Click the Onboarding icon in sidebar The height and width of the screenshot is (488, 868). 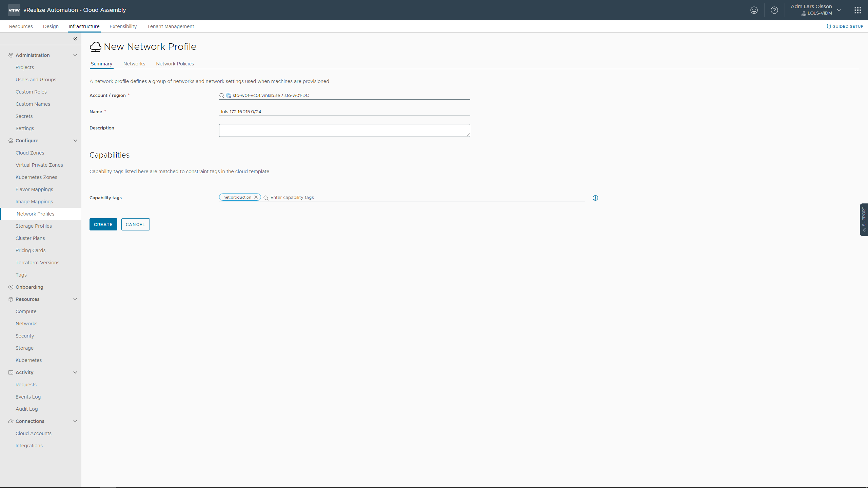11,287
